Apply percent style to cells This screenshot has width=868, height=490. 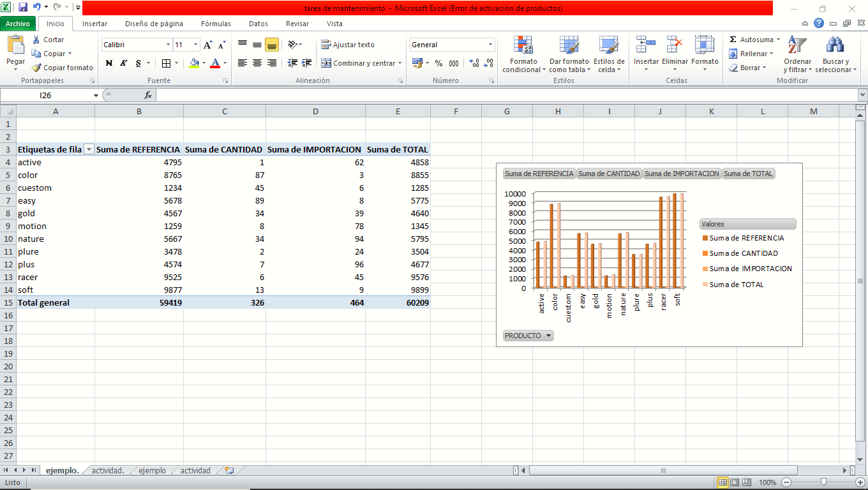(x=438, y=63)
